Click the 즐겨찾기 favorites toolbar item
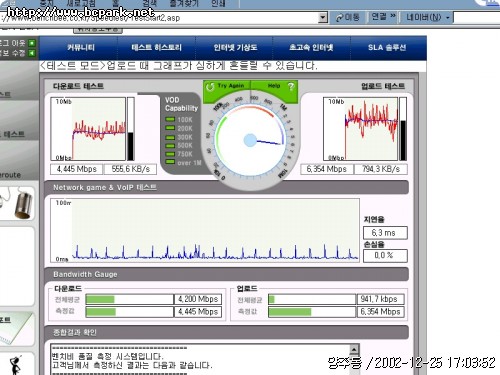The width and height of the screenshot is (500, 375). (184, 3)
